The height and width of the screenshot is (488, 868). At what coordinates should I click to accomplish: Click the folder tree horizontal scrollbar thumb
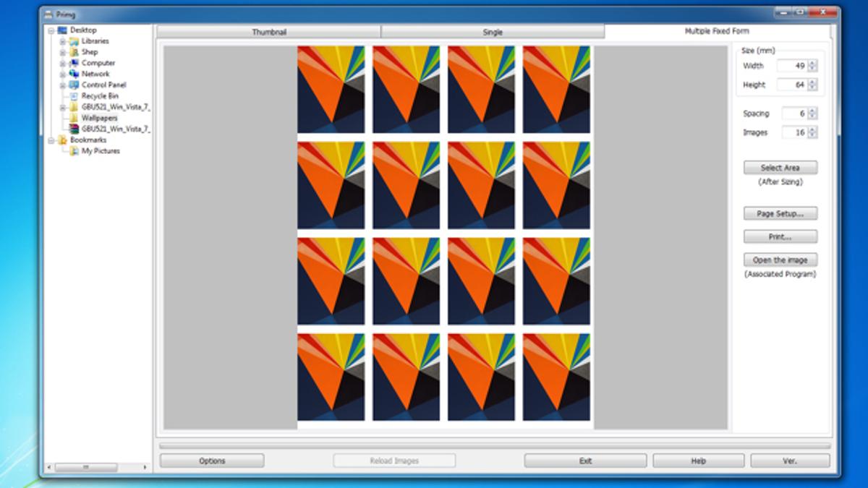click(x=86, y=468)
